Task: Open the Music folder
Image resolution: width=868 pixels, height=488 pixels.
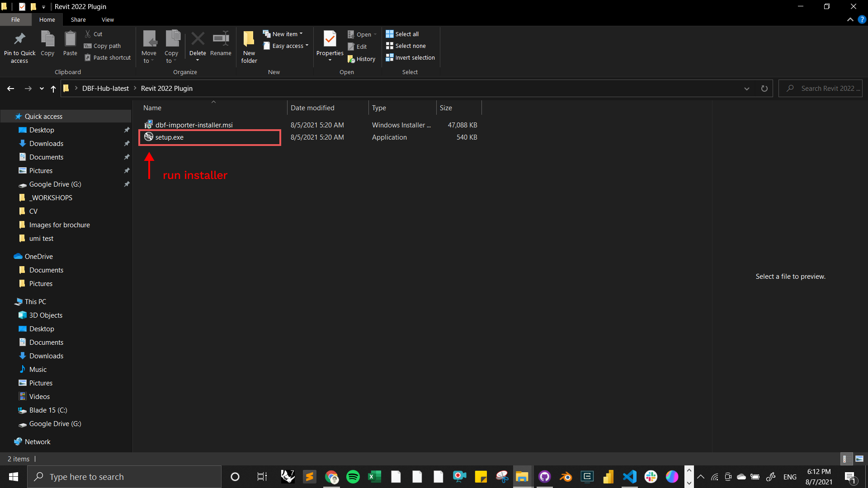Action: (x=38, y=369)
